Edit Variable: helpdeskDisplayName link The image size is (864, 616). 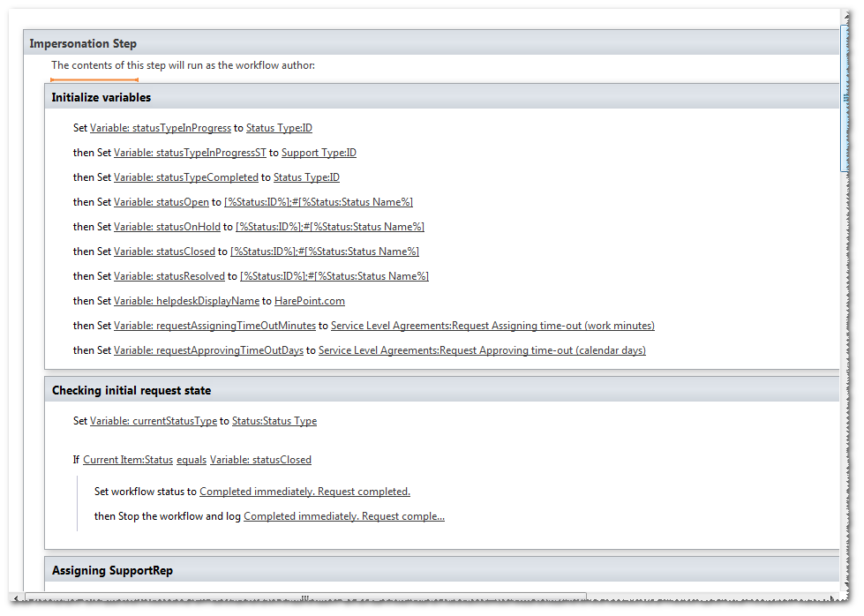pos(186,301)
